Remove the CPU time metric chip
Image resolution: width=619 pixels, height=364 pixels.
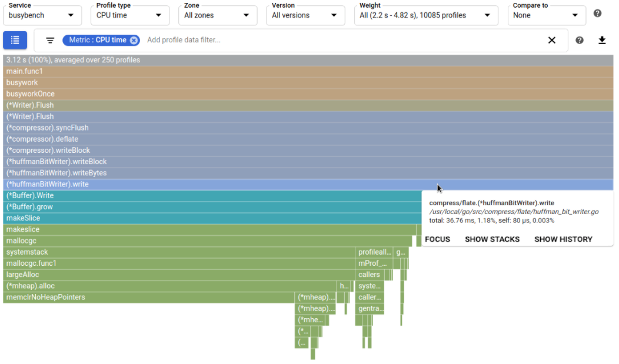tap(134, 40)
